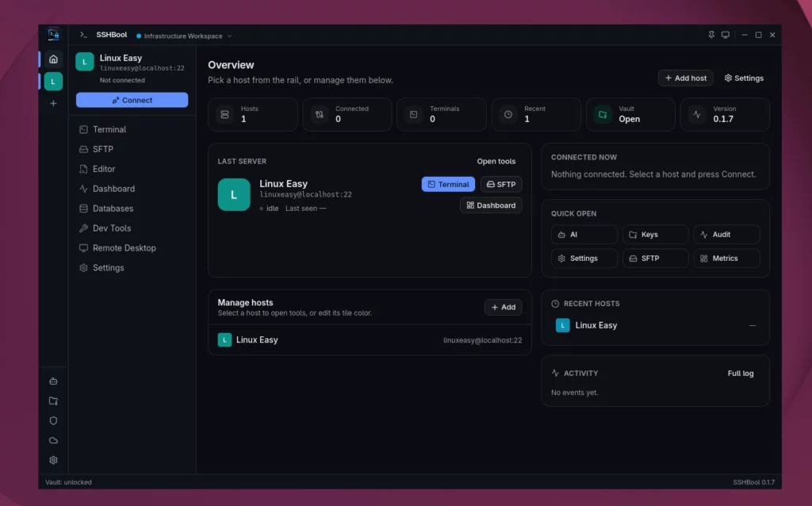Click the Linux Easy color tile in Manage hosts
This screenshot has width=812, height=506.
pyautogui.click(x=224, y=339)
